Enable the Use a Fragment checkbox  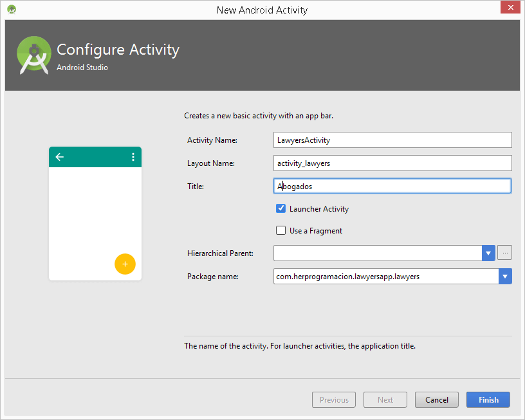[281, 230]
